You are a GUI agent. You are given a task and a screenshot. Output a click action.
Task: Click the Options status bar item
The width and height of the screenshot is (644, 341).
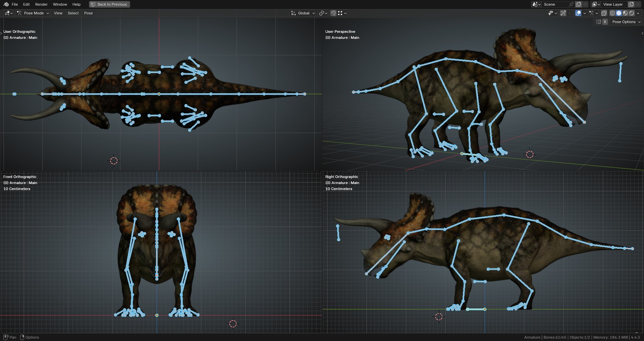pyautogui.click(x=30, y=337)
